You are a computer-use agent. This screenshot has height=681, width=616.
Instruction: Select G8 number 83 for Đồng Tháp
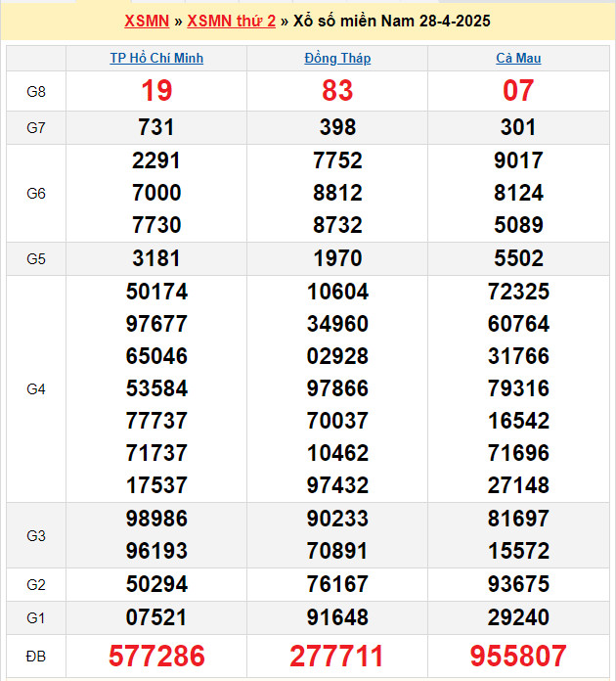coord(337,91)
